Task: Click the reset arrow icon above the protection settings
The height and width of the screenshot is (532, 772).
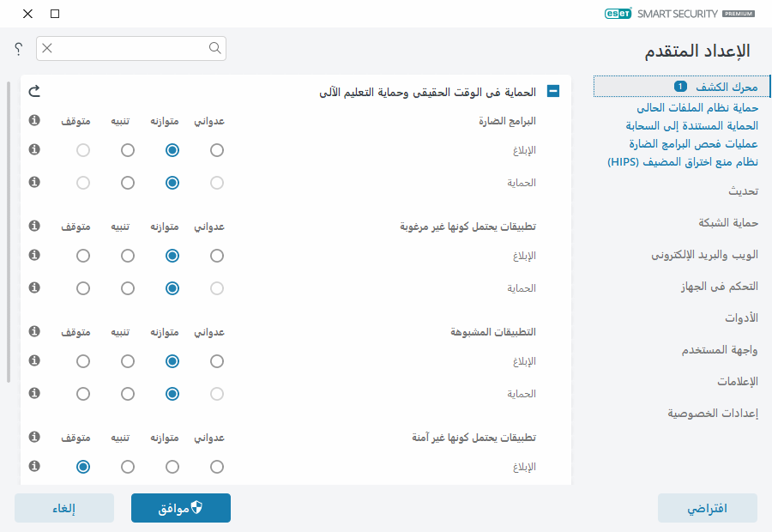Action: pos(33,89)
